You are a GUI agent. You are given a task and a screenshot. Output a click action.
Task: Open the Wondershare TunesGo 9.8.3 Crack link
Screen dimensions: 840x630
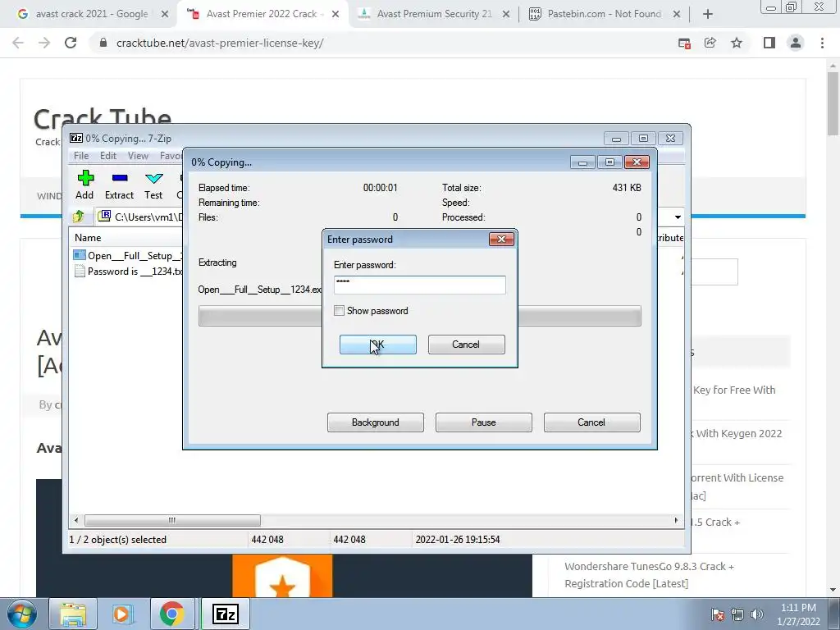[x=650, y=575]
